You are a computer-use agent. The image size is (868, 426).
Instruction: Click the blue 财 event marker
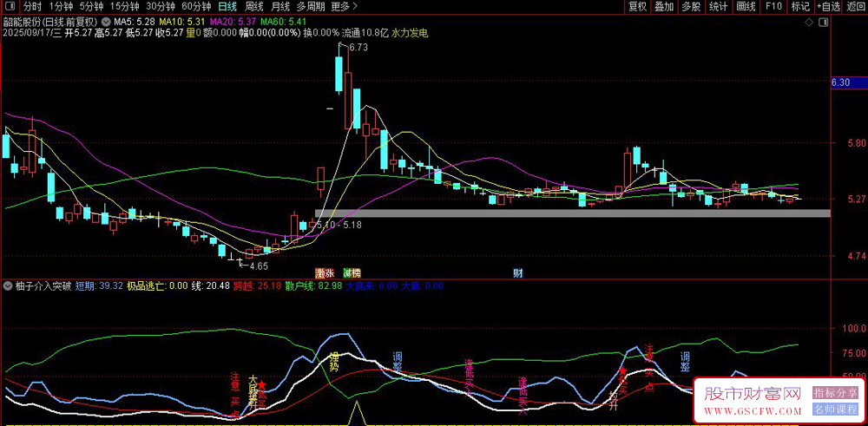click(x=518, y=273)
